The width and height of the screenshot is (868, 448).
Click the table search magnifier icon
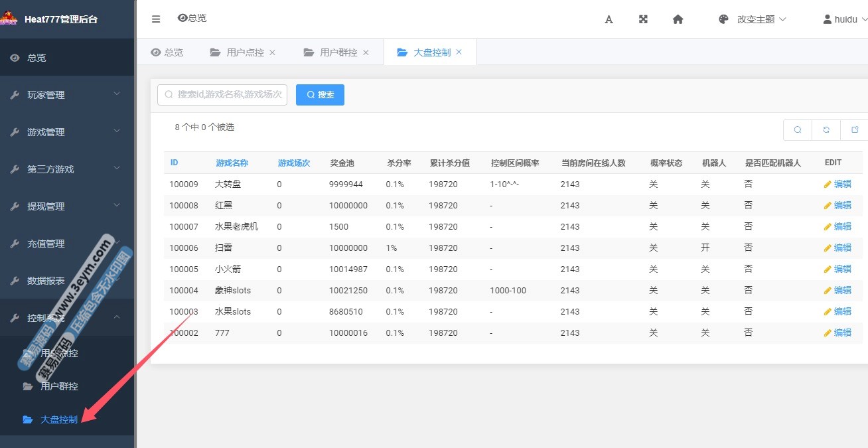[798, 130]
